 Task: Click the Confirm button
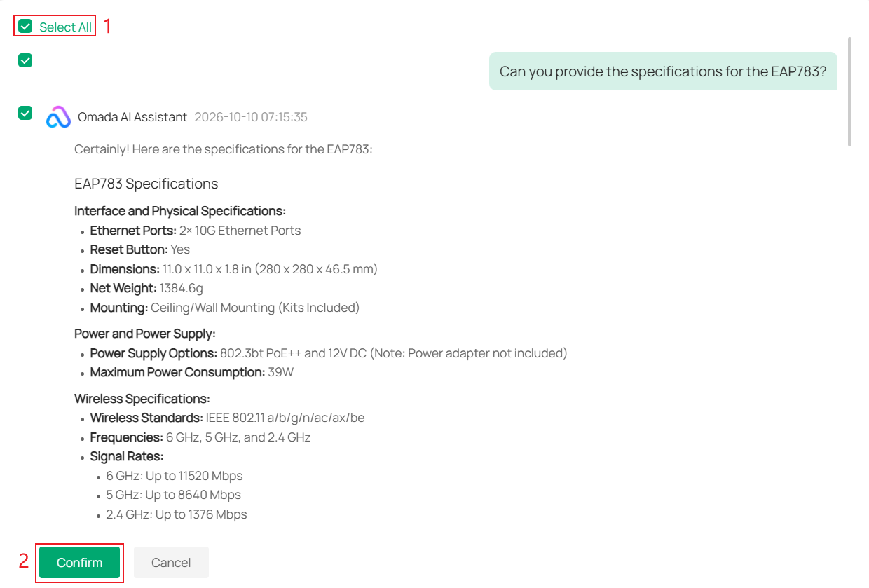point(79,563)
